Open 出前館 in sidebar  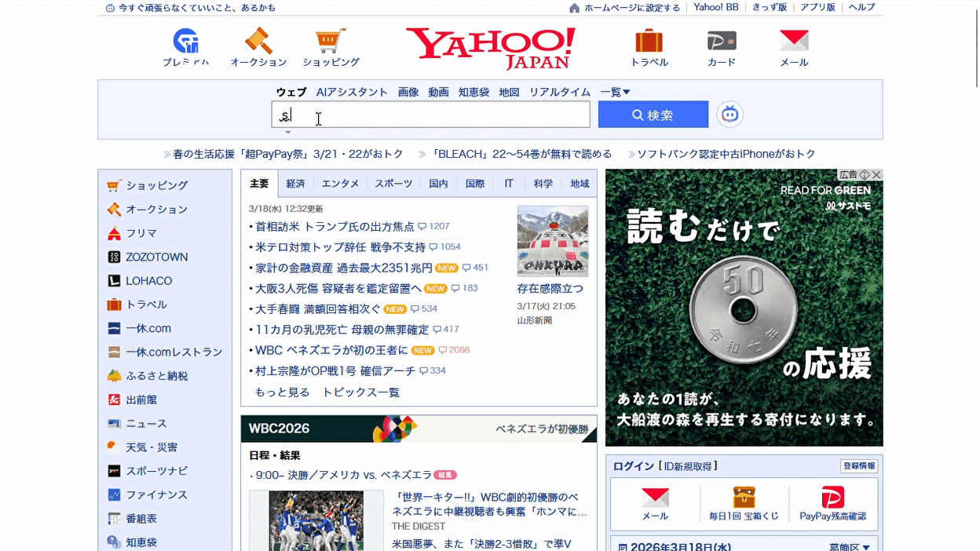[x=132, y=400]
